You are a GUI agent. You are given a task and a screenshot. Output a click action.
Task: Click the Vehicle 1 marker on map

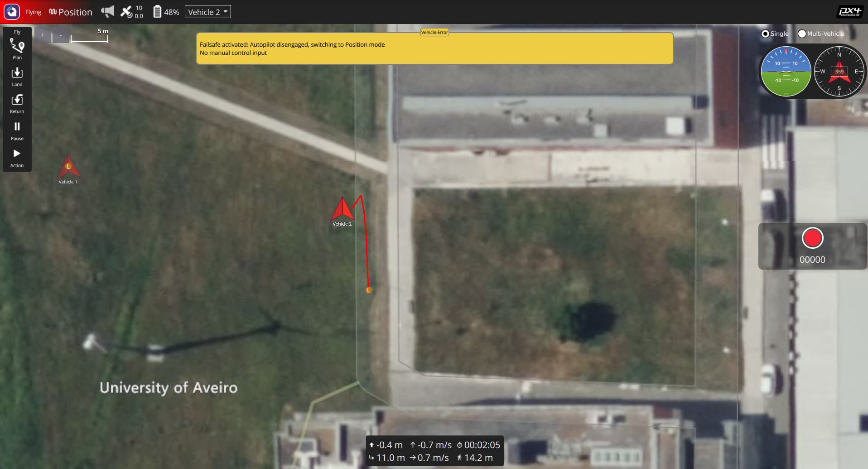[68, 168]
